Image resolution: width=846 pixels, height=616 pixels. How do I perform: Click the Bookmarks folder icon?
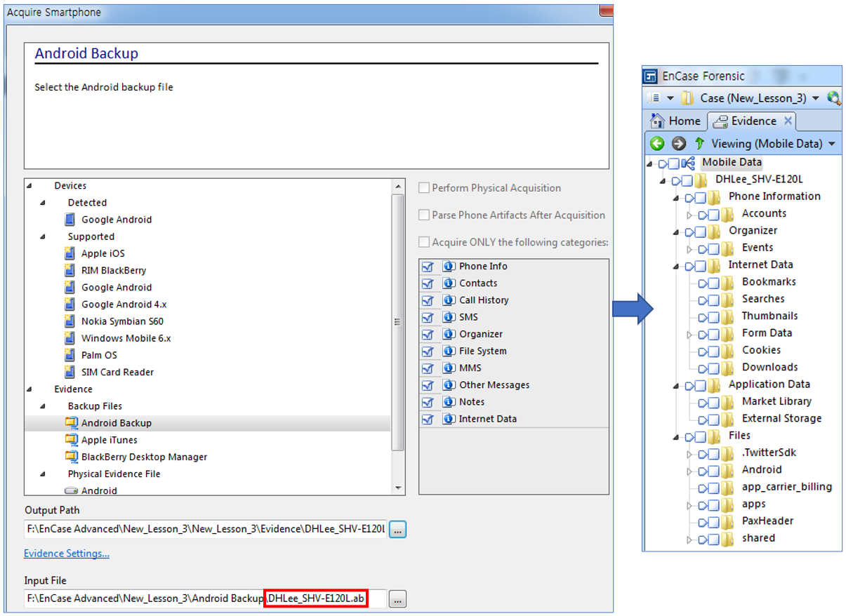728,282
